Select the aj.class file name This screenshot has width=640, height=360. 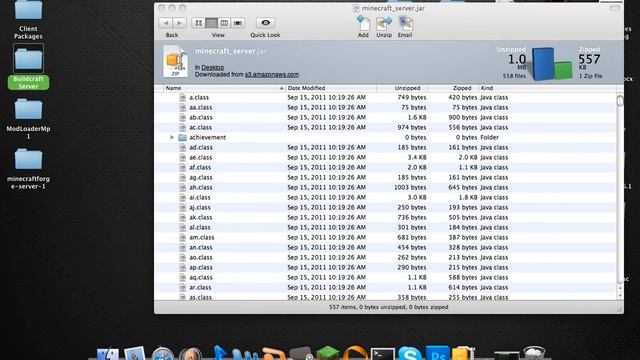click(x=200, y=207)
